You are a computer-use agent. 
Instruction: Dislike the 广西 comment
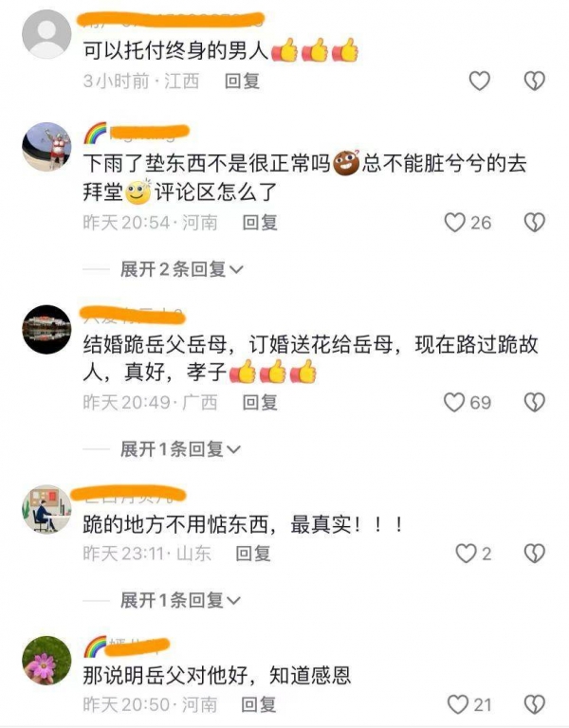(534, 402)
